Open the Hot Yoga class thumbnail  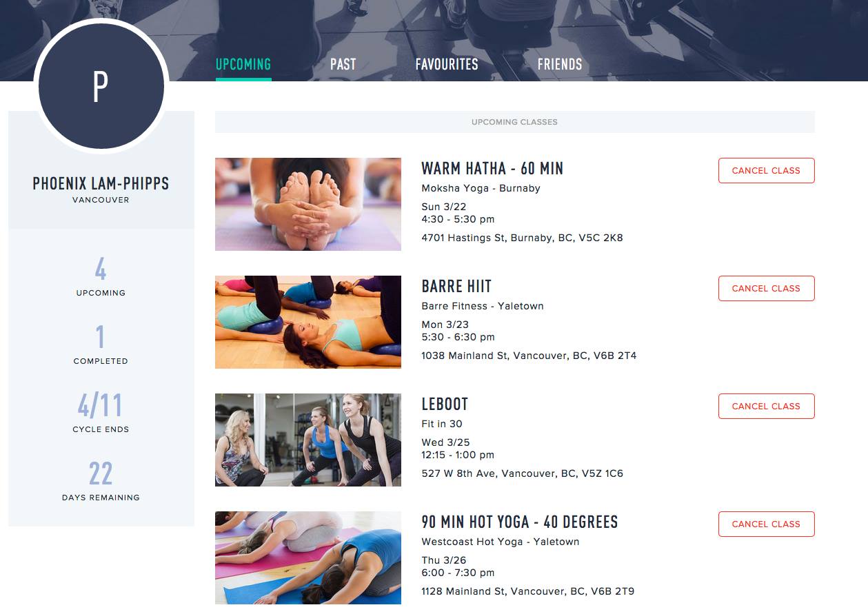click(308, 557)
